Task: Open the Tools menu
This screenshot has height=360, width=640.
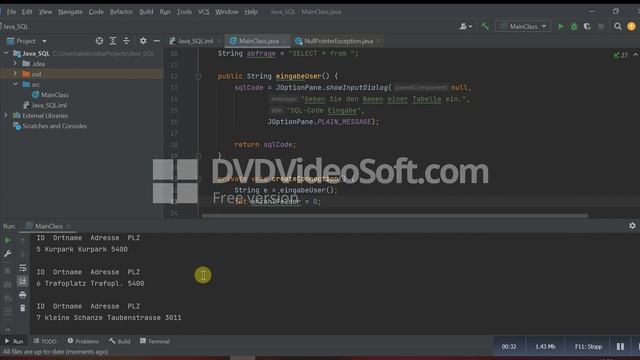Action: point(184,12)
